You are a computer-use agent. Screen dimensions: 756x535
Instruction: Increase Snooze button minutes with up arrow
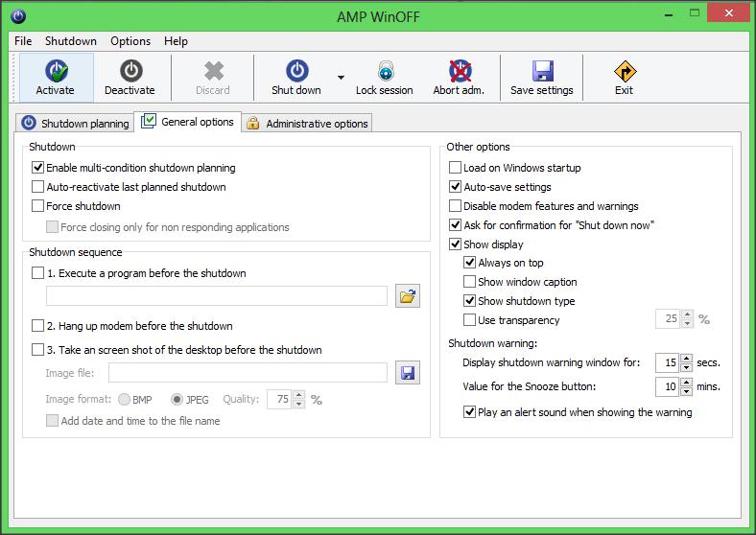click(687, 383)
